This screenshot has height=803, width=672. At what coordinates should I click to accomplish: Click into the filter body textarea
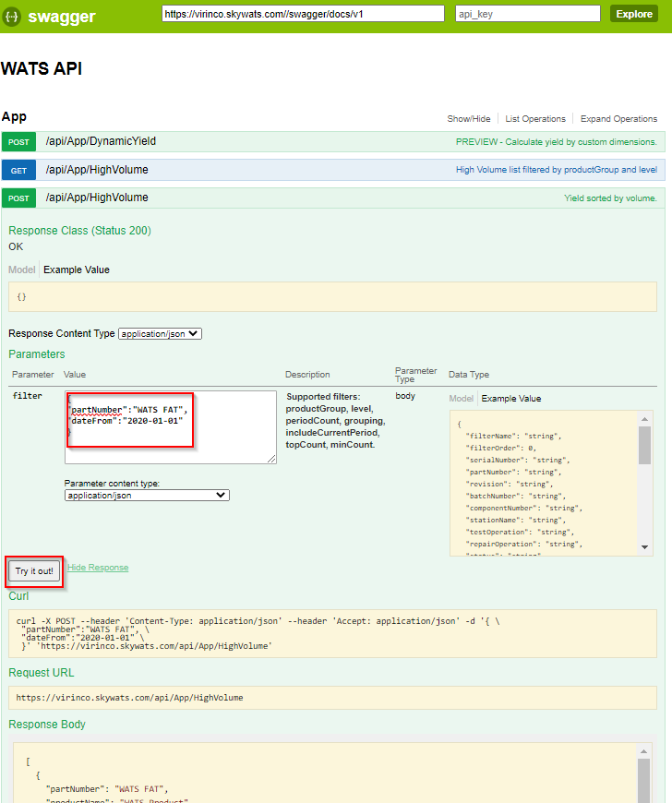(171, 427)
